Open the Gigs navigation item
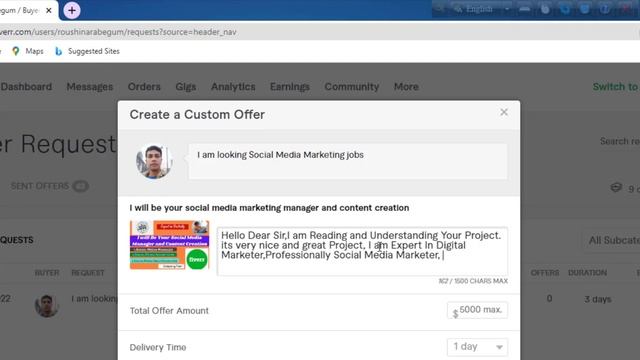Screen dimensions: 640x360 186,87
